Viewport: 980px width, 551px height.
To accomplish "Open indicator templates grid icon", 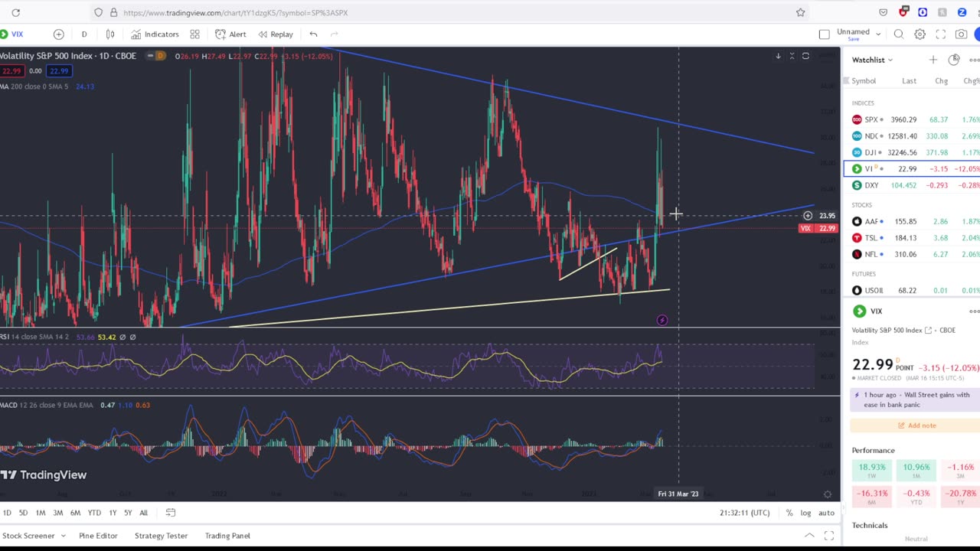I will coord(194,34).
